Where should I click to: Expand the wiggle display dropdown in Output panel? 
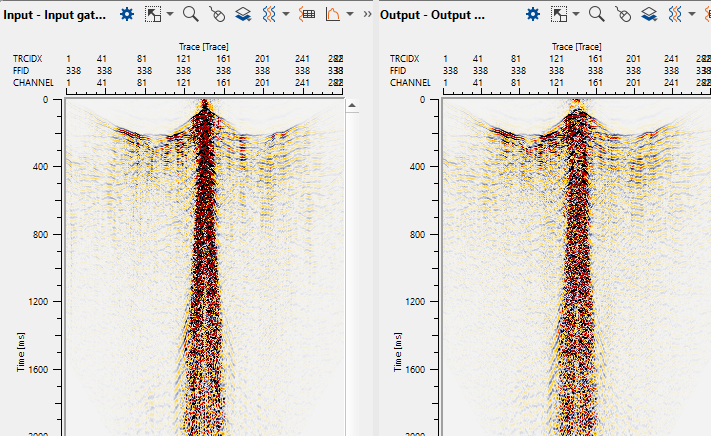(692, 15)
